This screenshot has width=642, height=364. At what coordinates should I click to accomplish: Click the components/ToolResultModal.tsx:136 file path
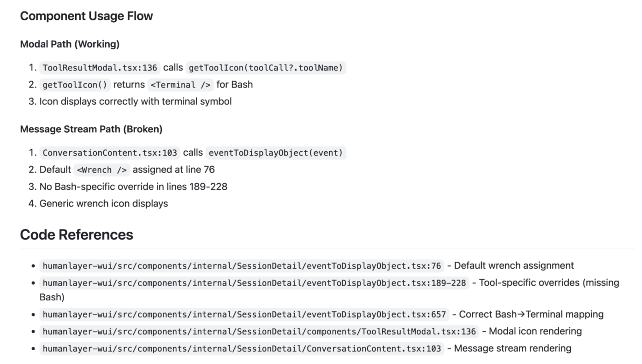pyautogui.click(x=259, y=331)
